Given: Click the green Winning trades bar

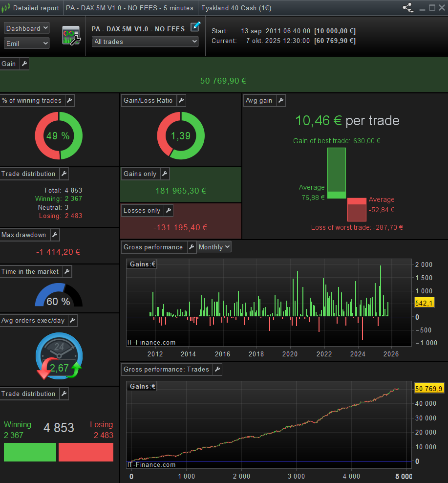Looking at the screenshot, I should click(x=30, y=452).
